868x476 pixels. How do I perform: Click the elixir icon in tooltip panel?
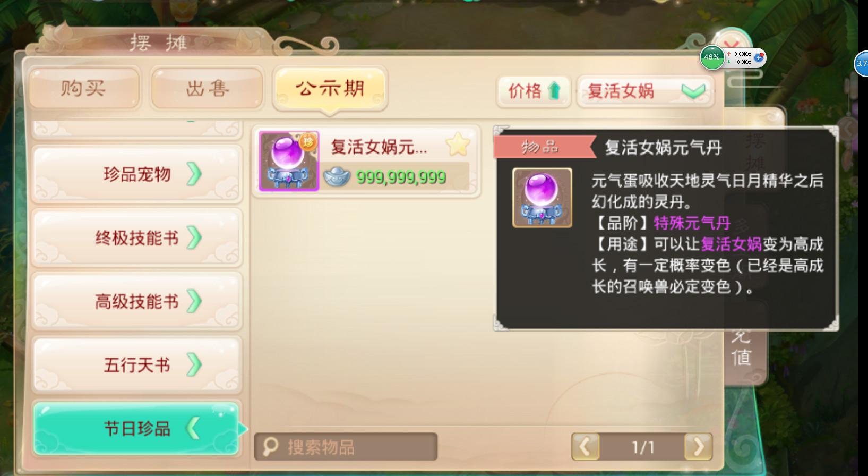tap(542, 198)
